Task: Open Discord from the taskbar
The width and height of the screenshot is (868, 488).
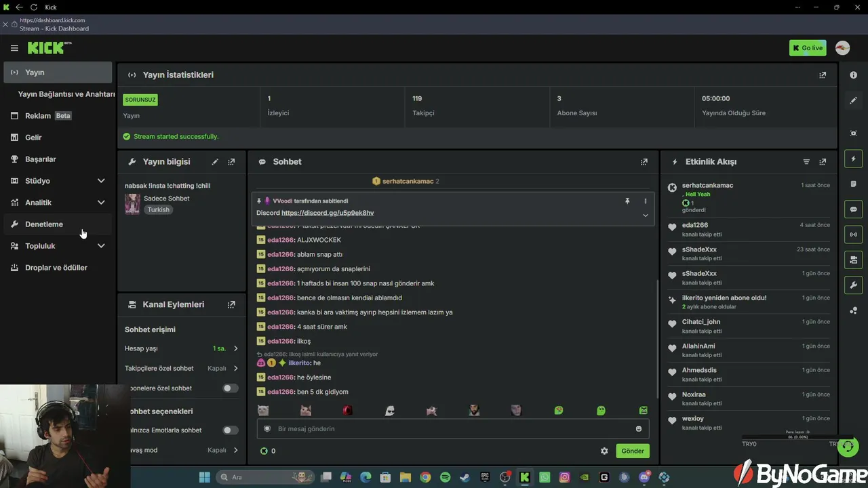Action: pos(644,477)
